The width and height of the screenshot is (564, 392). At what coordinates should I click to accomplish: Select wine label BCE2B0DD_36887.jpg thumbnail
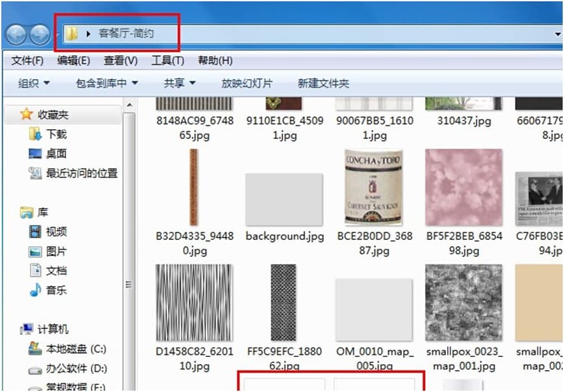click(x=374, y=188)
